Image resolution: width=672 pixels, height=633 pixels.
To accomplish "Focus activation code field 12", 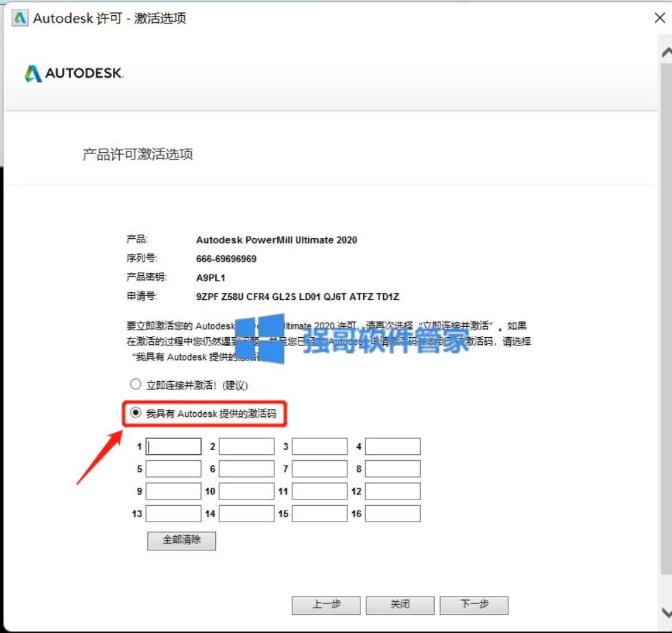I will [393, 491].
